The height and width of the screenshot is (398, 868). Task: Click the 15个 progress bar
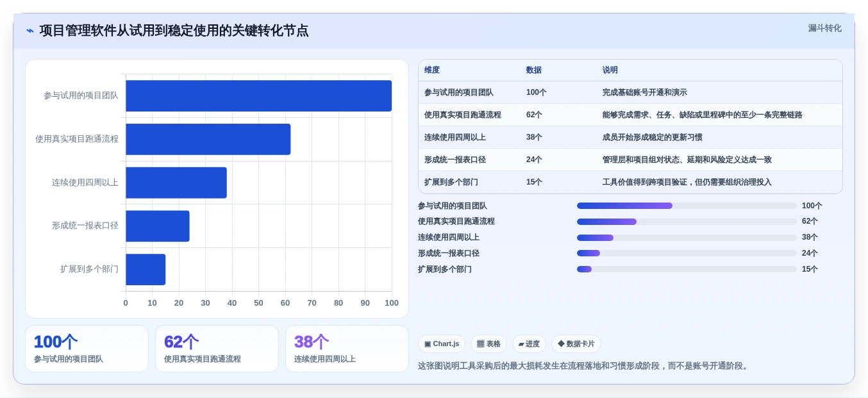click(x=687, y=269)
